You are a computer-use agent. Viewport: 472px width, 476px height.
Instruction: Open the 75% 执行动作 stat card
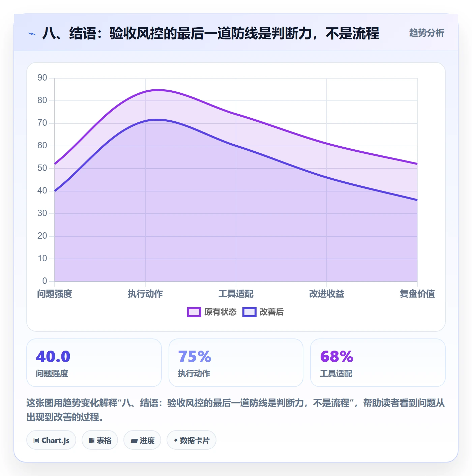pyautogui.click(x=236, y=363)
